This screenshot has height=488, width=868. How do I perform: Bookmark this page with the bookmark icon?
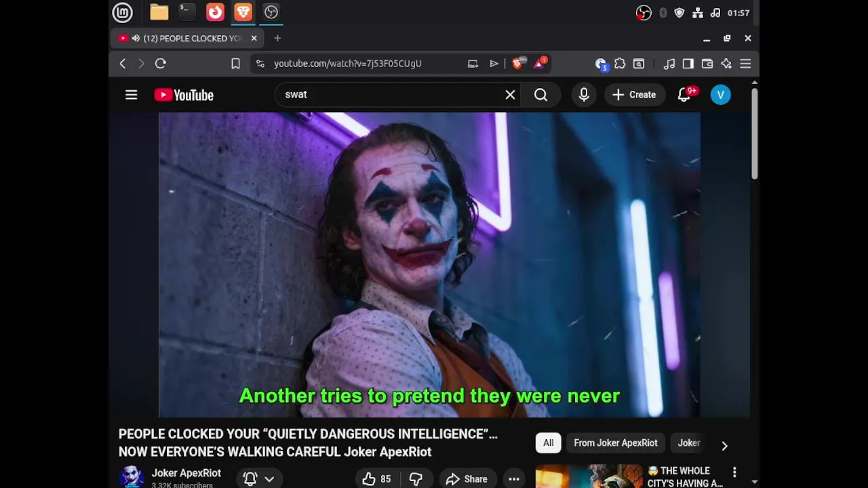coord(235,64)
